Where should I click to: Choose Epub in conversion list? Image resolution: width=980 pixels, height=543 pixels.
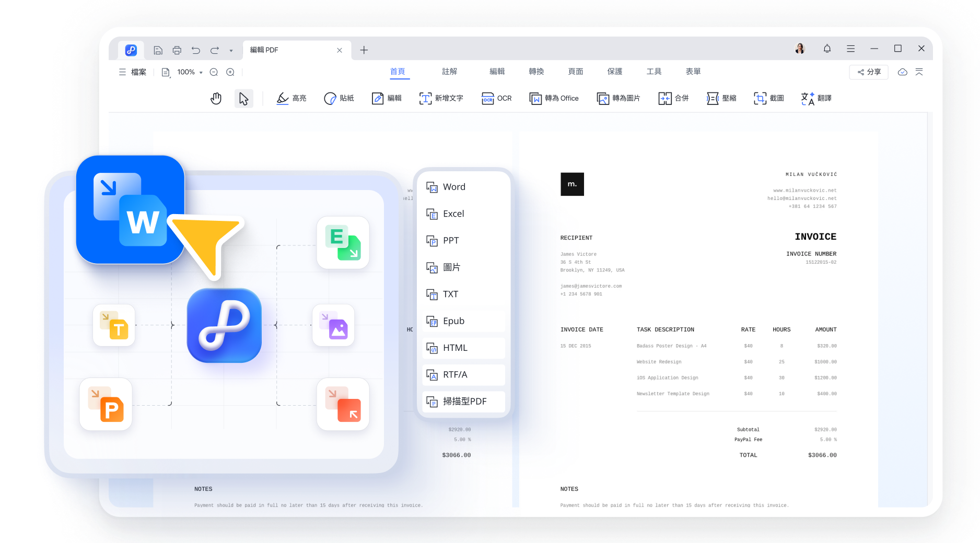coord(463,321)
